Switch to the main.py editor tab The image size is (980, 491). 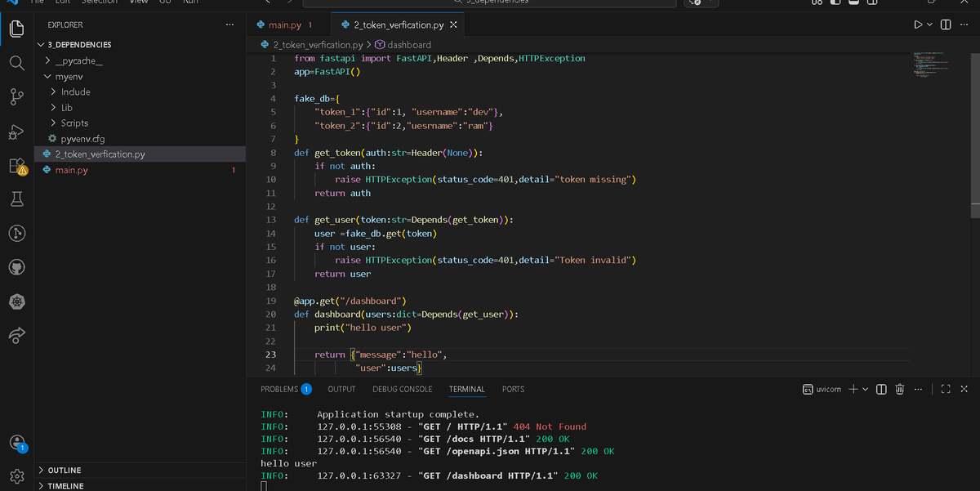290,25
